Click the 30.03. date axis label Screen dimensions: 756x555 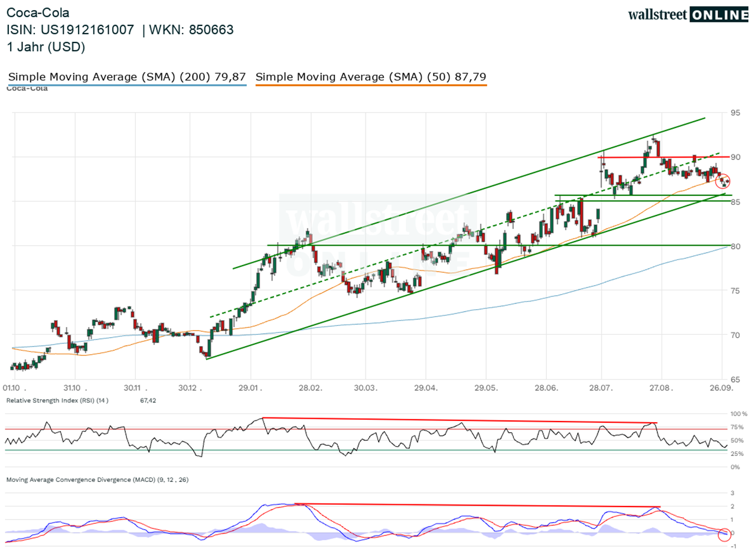(366, 388)
